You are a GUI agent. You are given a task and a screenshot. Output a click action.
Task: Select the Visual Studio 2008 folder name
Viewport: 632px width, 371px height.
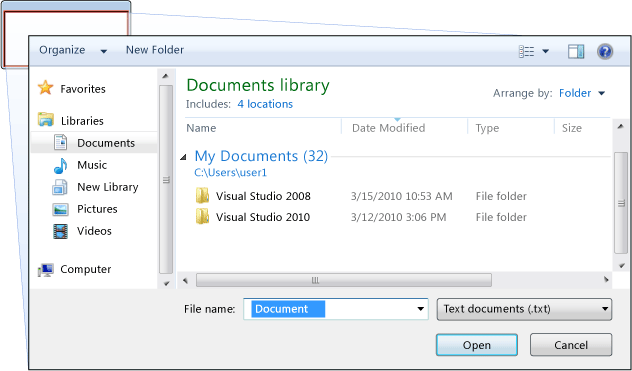pos(263,196)
